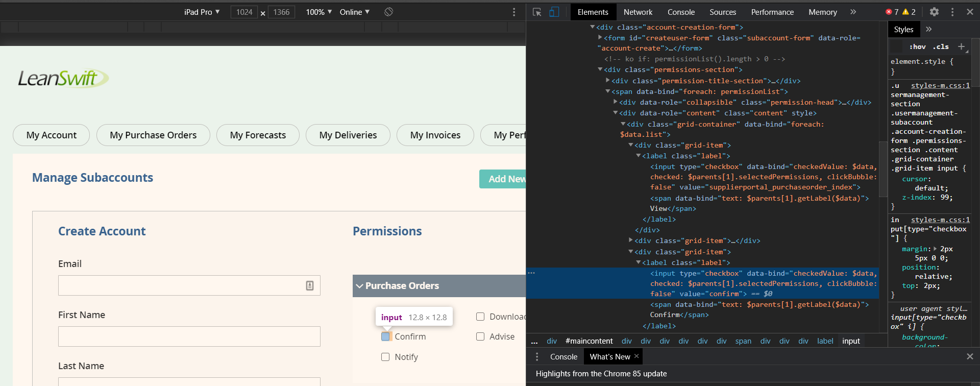Open device toolbar more options menu
Viewport: 980px width, 386px height.
(x=514, y=12)
